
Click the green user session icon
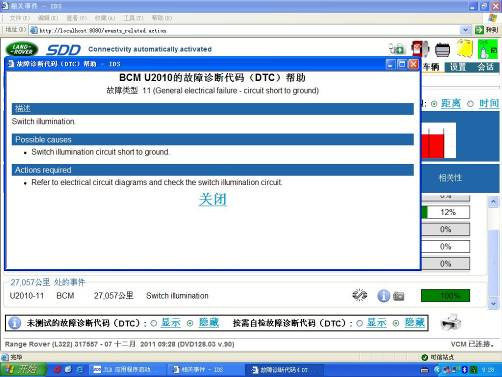[488, 49]
